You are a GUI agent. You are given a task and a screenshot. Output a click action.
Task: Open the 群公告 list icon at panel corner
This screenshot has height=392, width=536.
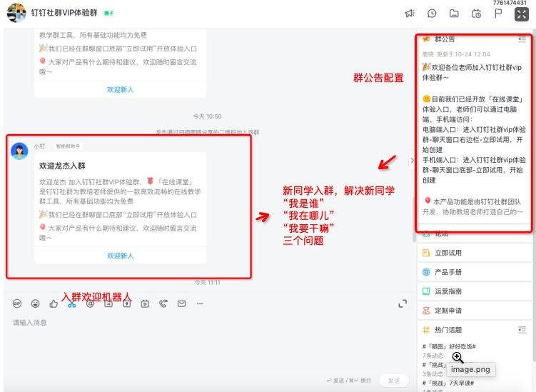coord(522,39)
